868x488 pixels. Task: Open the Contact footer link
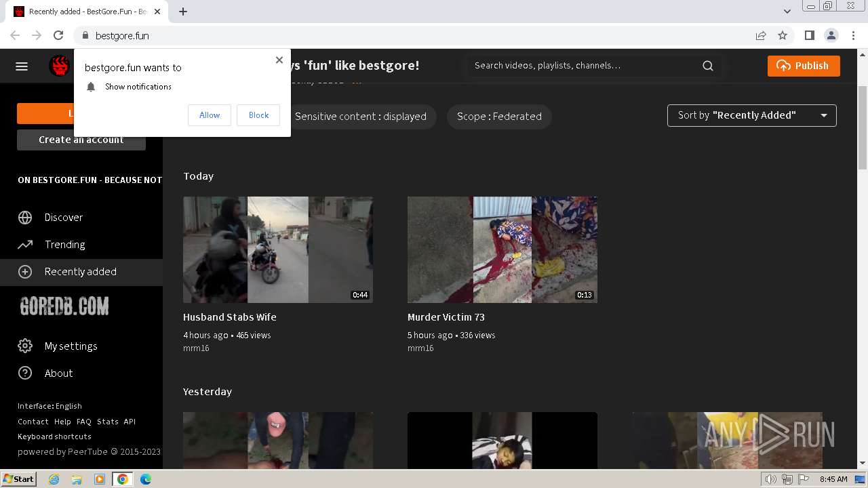click(33, 422)
